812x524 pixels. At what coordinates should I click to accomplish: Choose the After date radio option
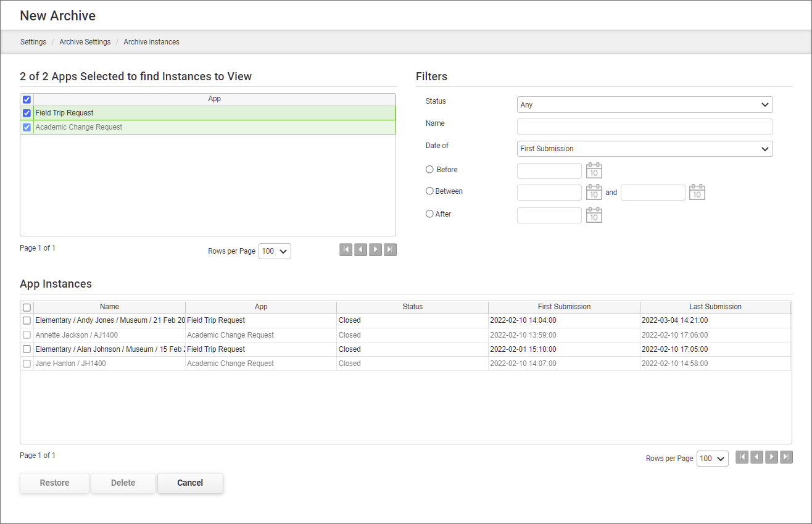(430, 214)
